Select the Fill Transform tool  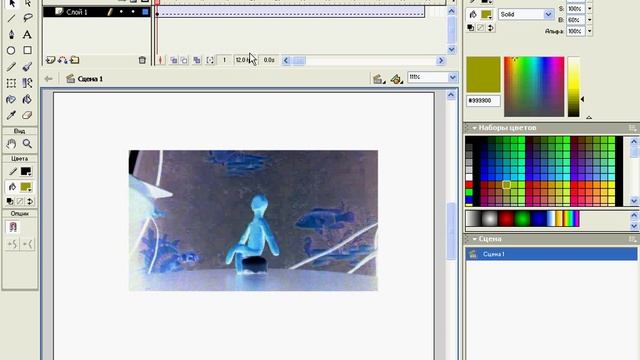coord(27,83)
